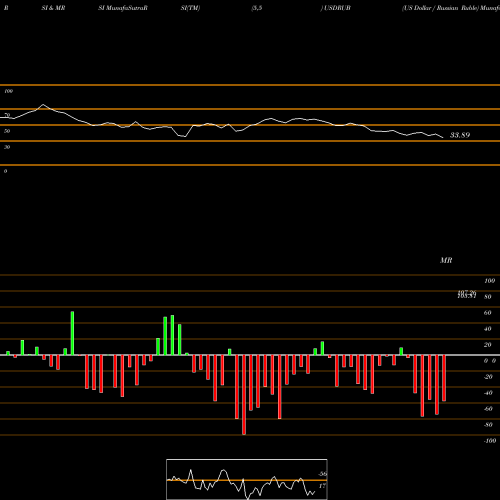This screenshot has height=500, width=500.
Task: Click the tallest green MR histogram bar
Action: pyautogui.click(x=72, y=333)
